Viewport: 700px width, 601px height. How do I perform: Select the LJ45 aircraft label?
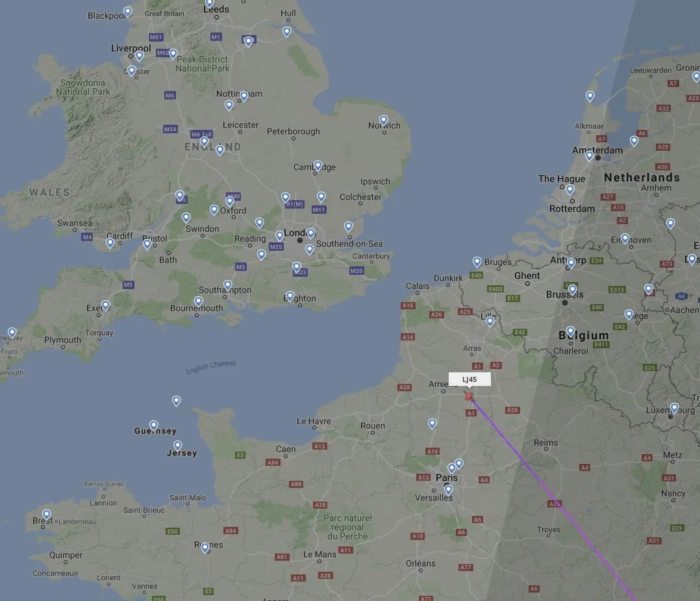tap(469, 379)
